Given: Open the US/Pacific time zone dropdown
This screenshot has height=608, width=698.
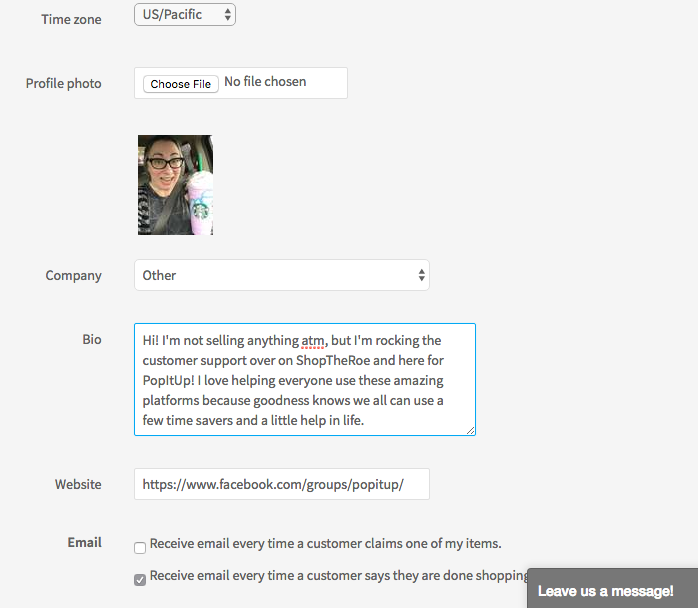Looking at the screenshot, I should [185, 15].
